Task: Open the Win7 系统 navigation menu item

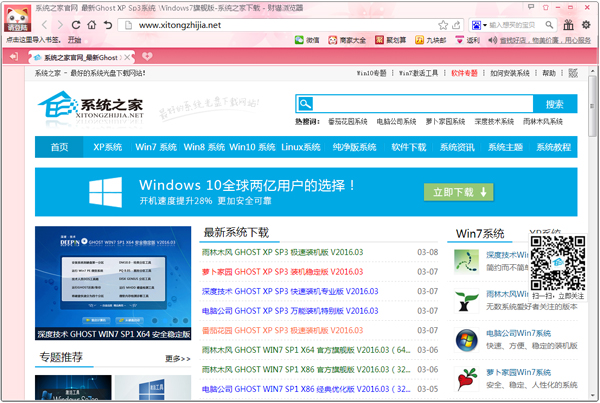Action: [155, 147]
